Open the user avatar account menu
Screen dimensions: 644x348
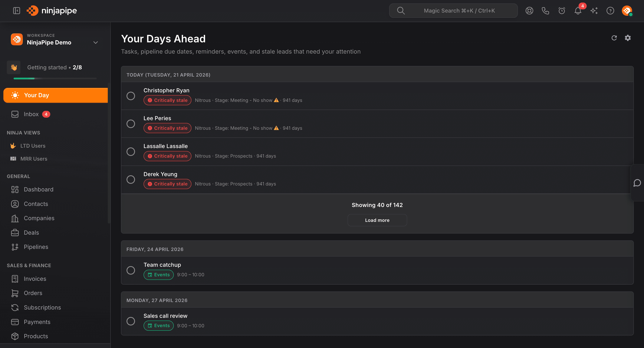(x=627, y=11)
